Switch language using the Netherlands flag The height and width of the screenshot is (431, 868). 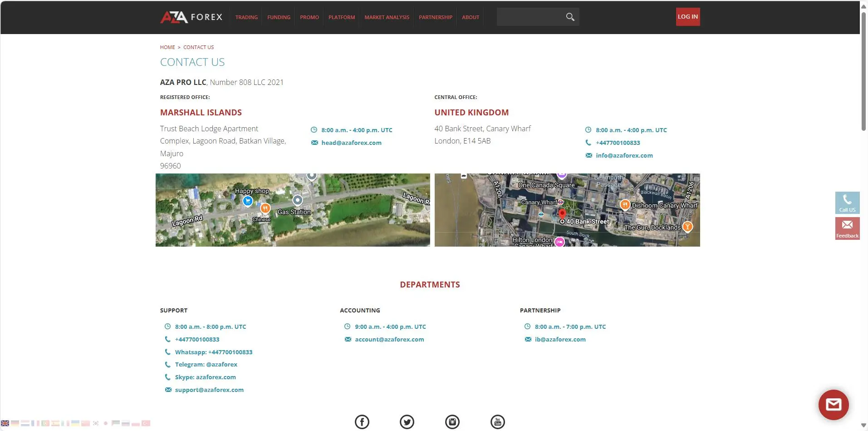tap(25, 423)
